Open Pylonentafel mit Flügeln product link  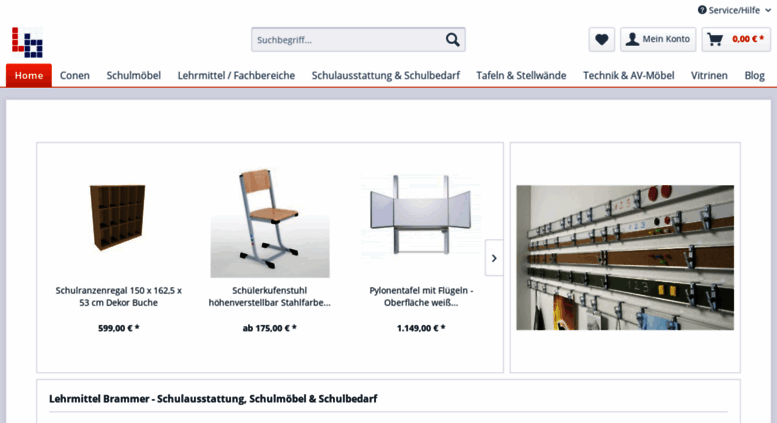421,296
